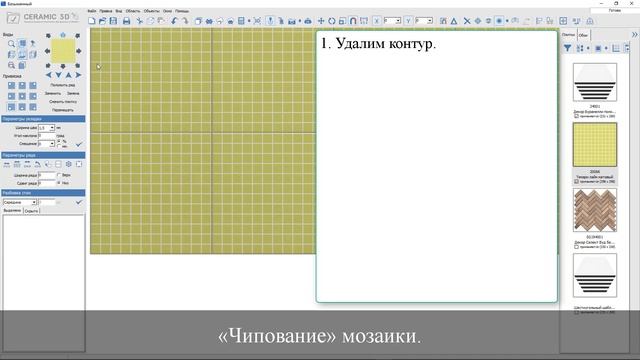Select the Верх row radio option

click(x=59, y=175)
